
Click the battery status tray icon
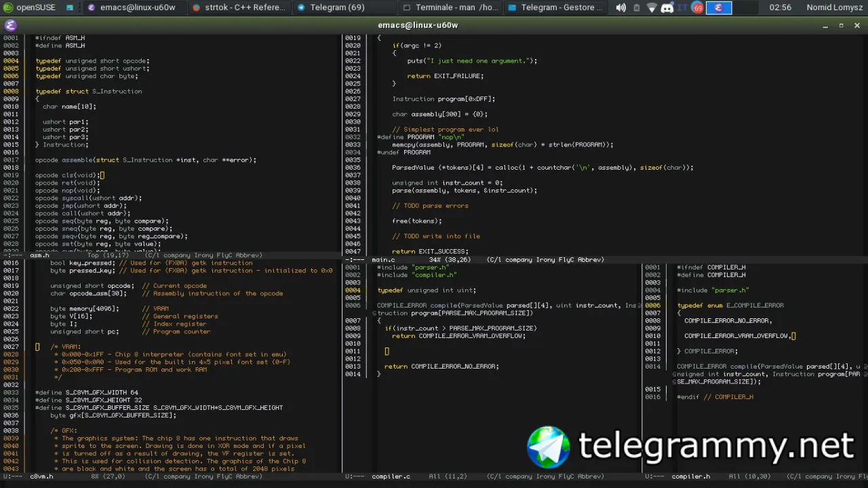[x=636, y=7]
